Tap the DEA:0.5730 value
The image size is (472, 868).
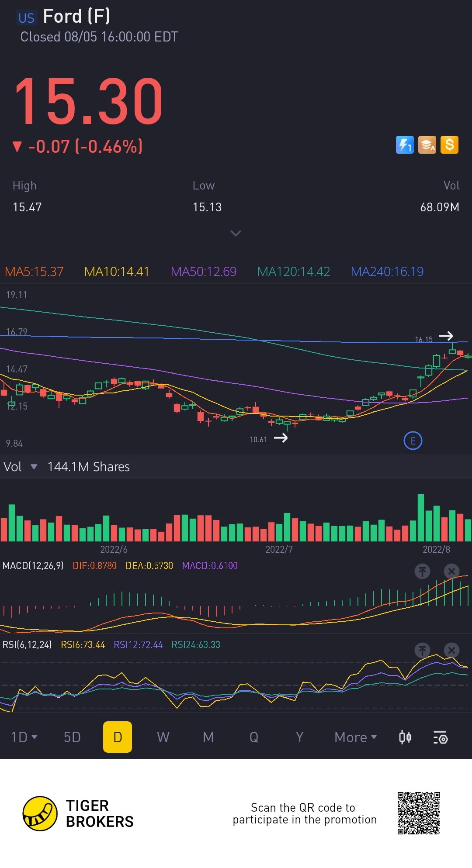pyautogui.click(x=149, y=566)
